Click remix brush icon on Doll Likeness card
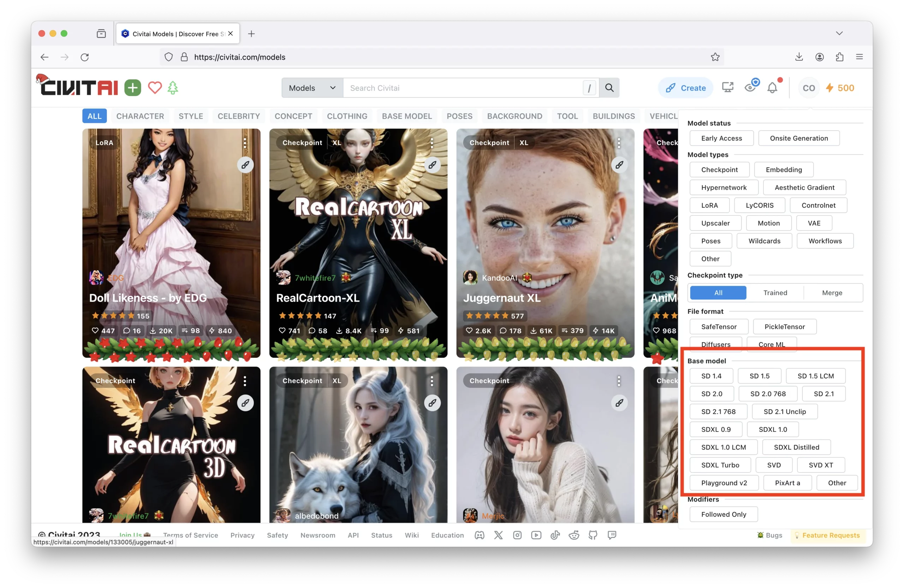The height and width of the screenshot is (588, 904). coord(245,165)
